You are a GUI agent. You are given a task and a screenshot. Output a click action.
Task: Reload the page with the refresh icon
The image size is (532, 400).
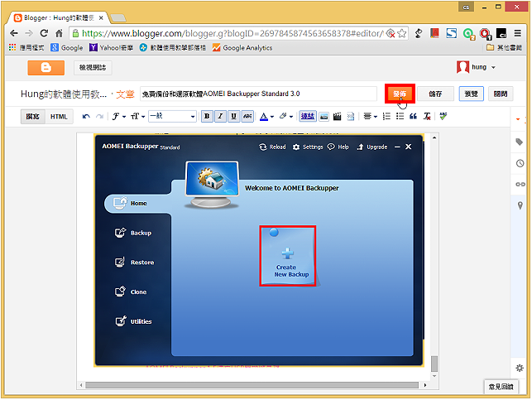[x=44, y=33]
